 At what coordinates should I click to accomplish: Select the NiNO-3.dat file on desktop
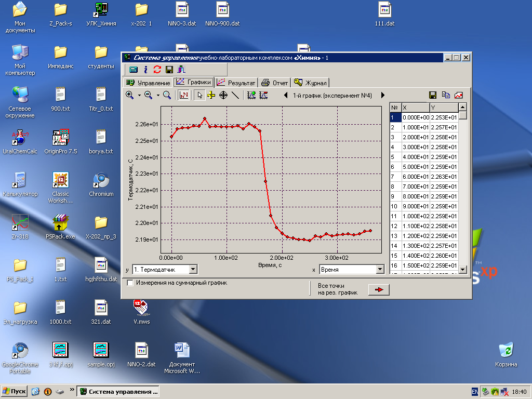182,14
